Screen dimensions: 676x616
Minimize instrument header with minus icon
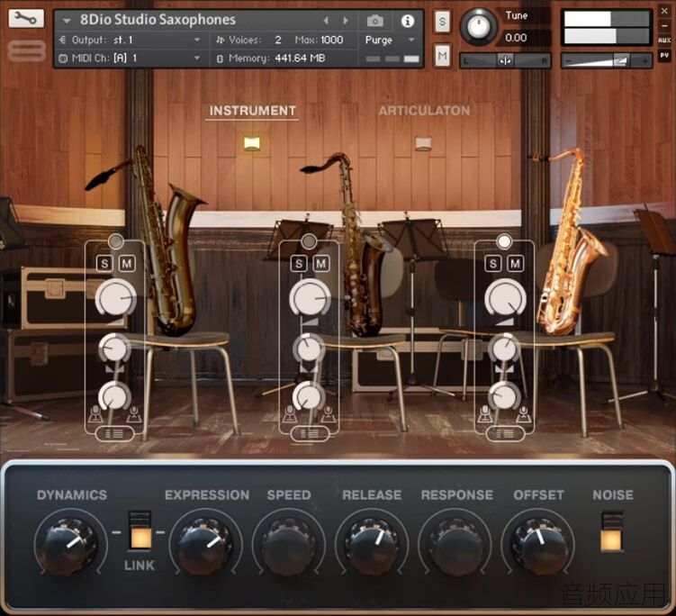tap(664, 26)
